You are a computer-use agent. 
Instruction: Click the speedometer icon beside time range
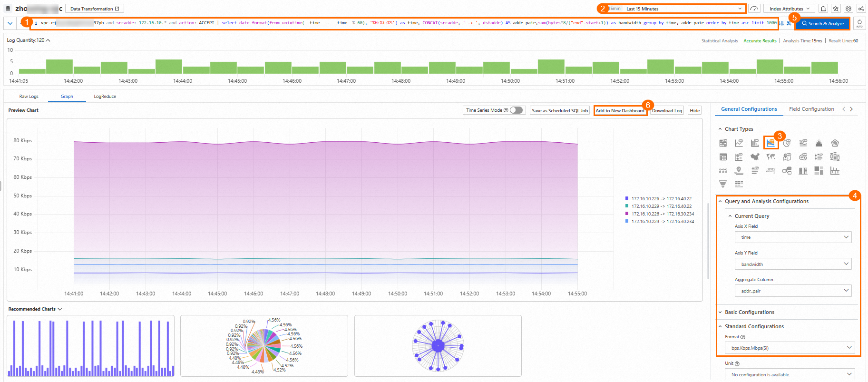point(754,9)
